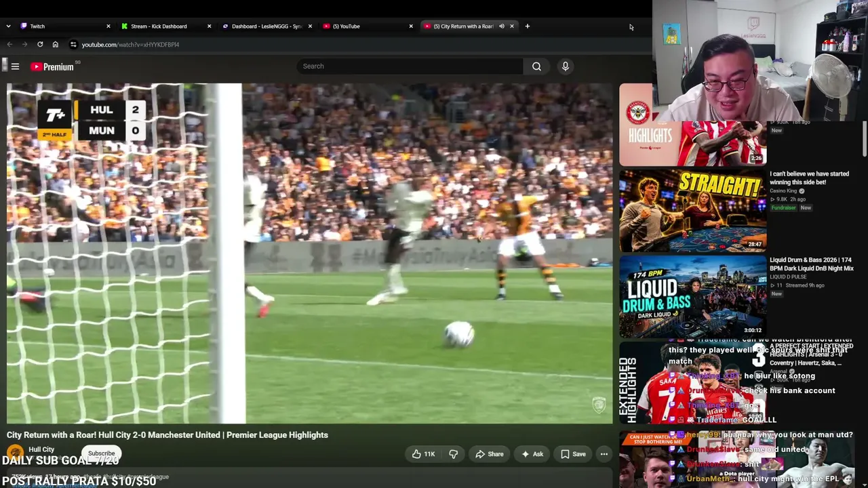The height and width of the screenshot is (488, 868).
Task: Open a new browser tab
Action: (x=528, y=26)
